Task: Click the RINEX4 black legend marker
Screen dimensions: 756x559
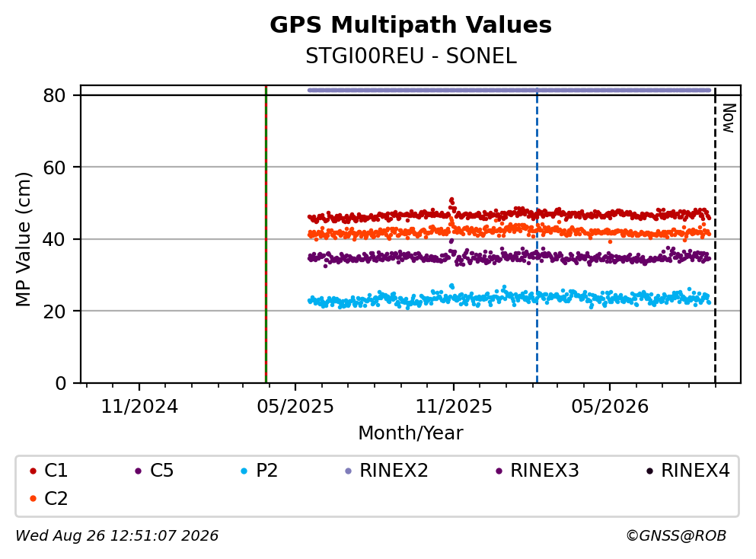Action: (x=649, y=471)
